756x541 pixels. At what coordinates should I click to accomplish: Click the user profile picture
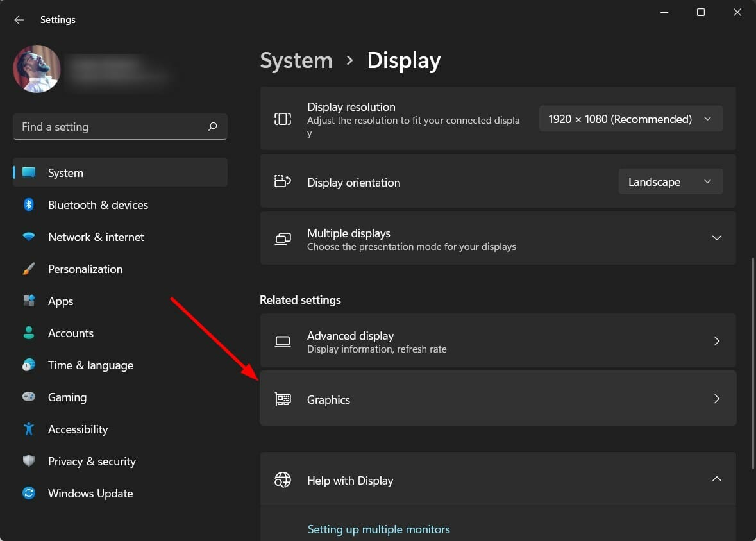[37, 69]
